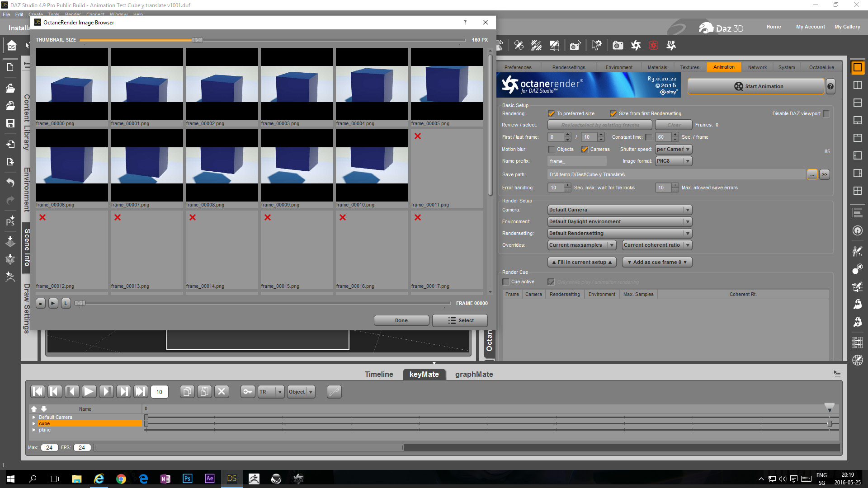The height and width of the screenshot is (488, 868).
Task: Click the browse save path button
Action: click(812, 174)
